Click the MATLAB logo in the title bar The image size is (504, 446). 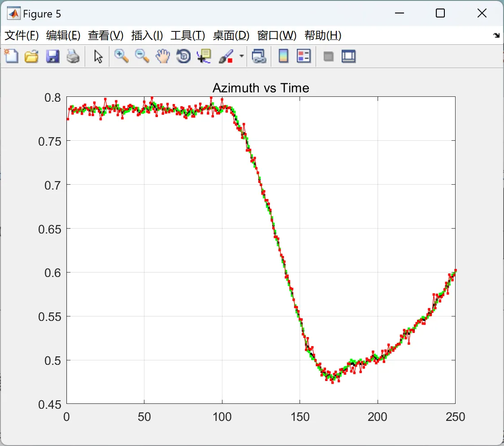(x=13, y=13)
